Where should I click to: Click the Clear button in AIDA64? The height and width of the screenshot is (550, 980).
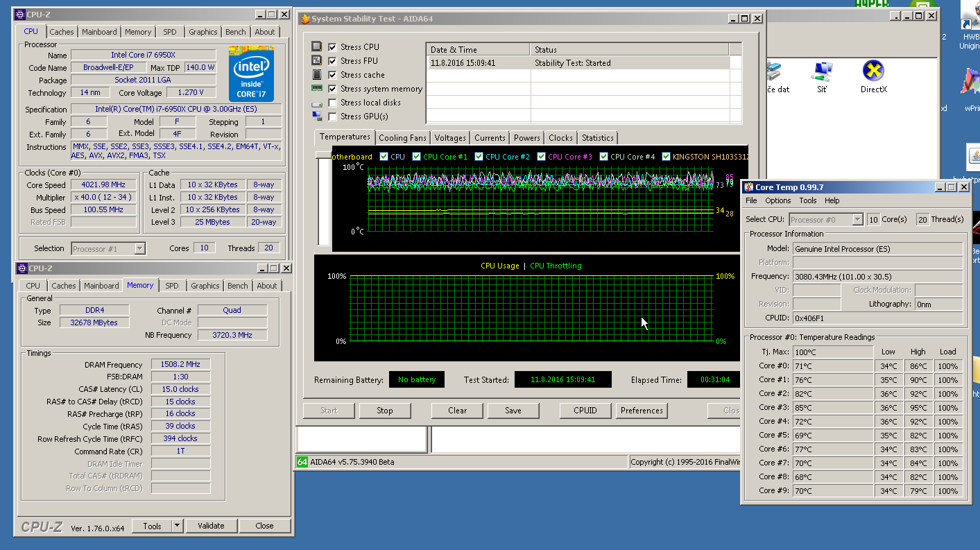tap(457, 411)
